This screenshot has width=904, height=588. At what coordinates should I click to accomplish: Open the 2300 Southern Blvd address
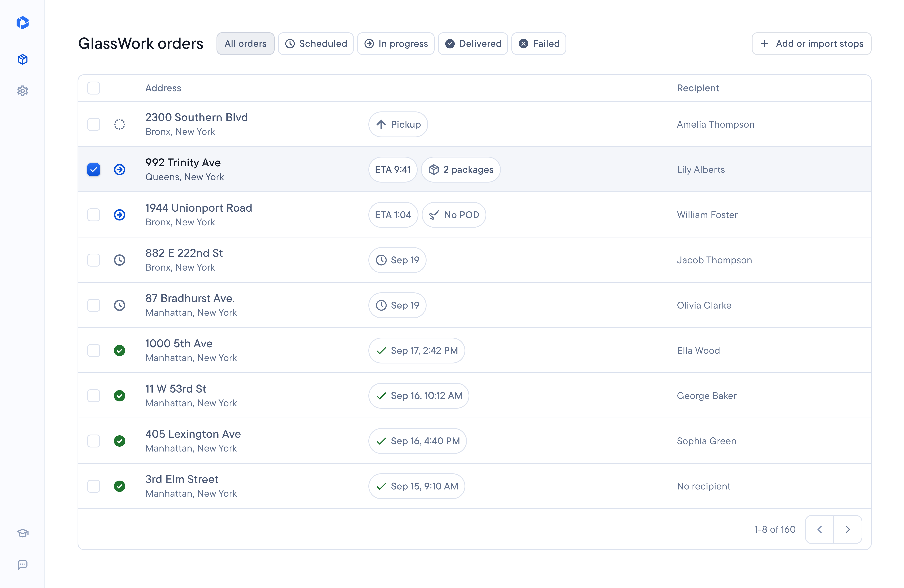tap(196, 117)
